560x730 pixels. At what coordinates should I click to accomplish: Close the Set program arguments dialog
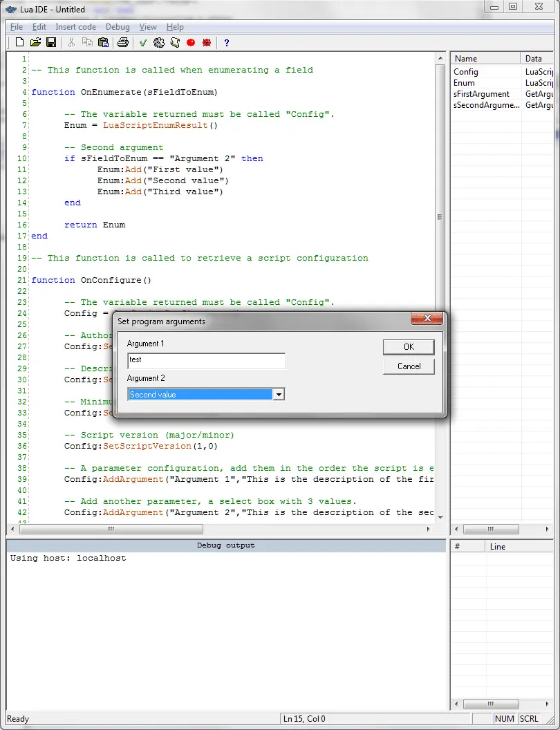427,319
